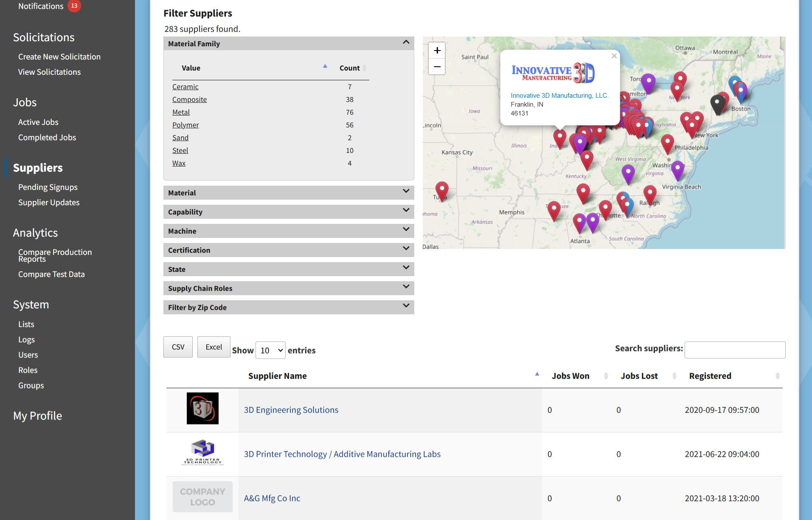Screen dimensions: 812x520
Task: Open the 13 notifications badge
Action: click(x=74, y=6)
